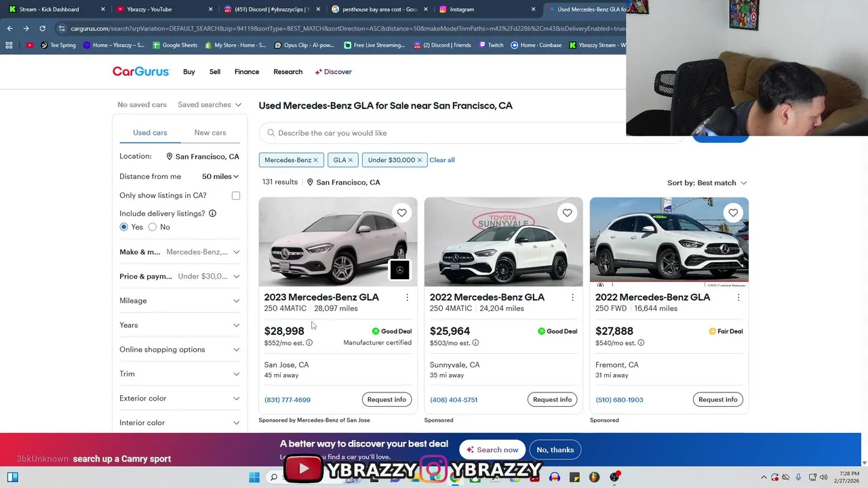The width and height of the screenshot is (868, 488).
Task: Open the Sell menu
Action: 215,72
